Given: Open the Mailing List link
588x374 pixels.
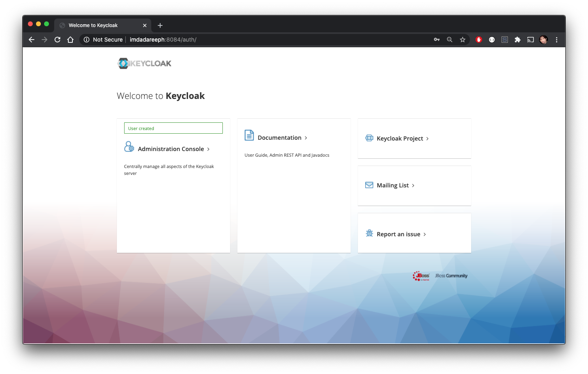Looking at the screenshot, I should pos(393,185).
